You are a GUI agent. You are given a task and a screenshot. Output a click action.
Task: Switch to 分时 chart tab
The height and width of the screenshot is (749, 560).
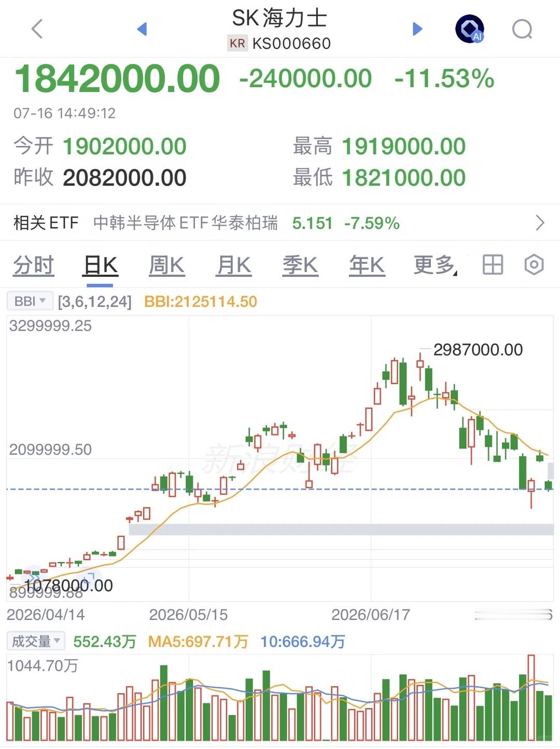(34, 265)
